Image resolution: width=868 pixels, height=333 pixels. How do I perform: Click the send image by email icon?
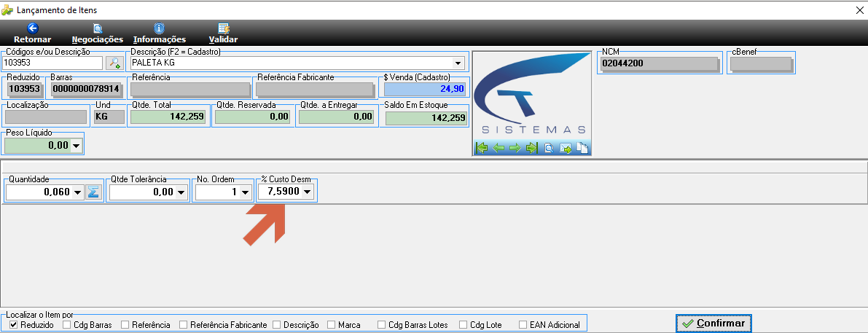click(x=566, y=148)
